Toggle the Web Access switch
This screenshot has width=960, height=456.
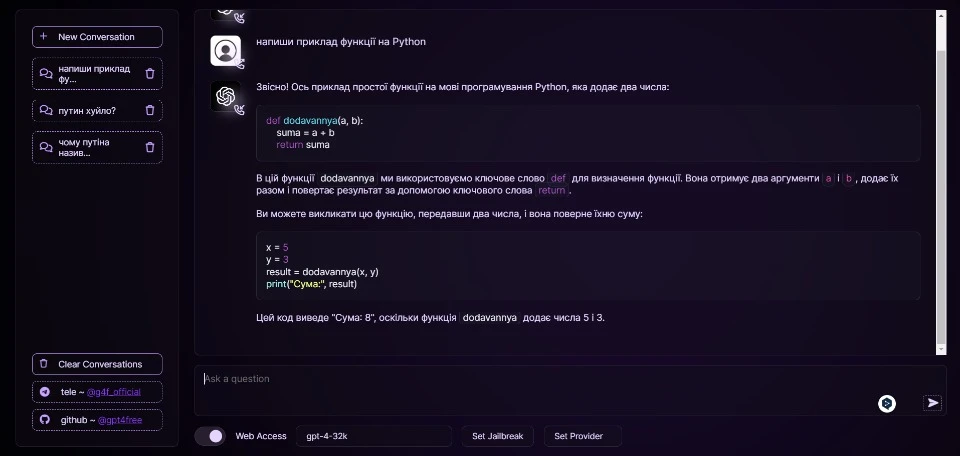pyautogui.click(x=210, y=436)
